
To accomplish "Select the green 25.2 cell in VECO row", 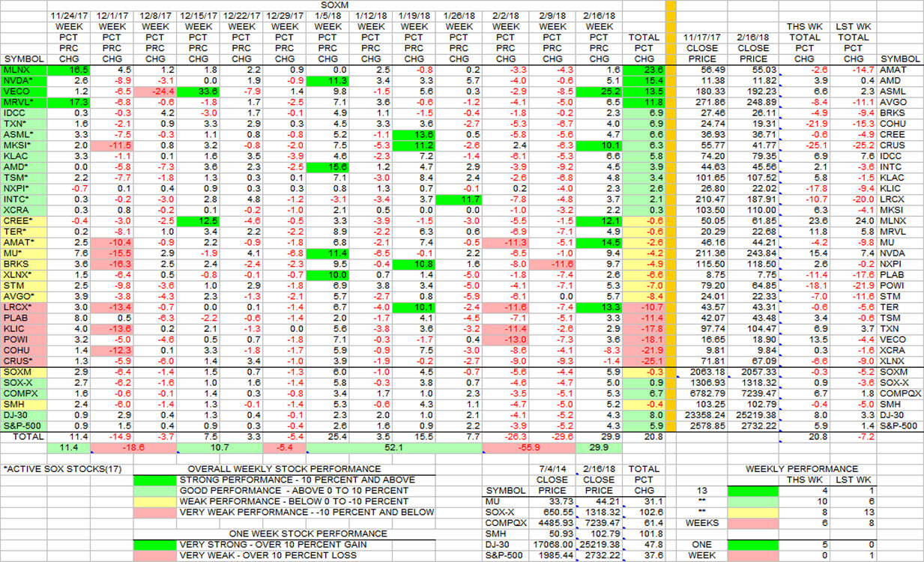I will pyautogui.click(x=600, y=91).
